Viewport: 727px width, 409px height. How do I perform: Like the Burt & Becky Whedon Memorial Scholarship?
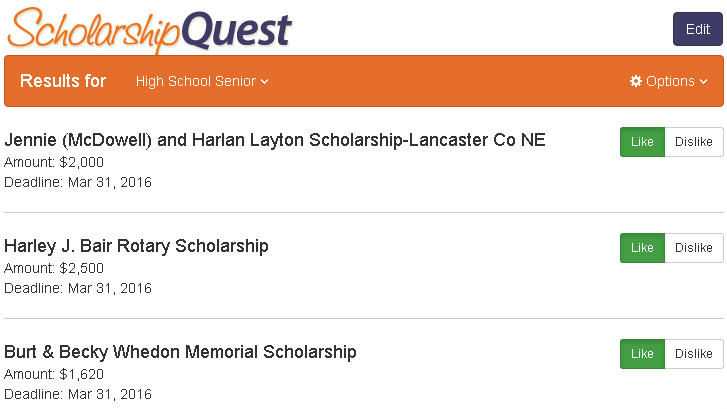pyautogui.click(x=642, y=354)
